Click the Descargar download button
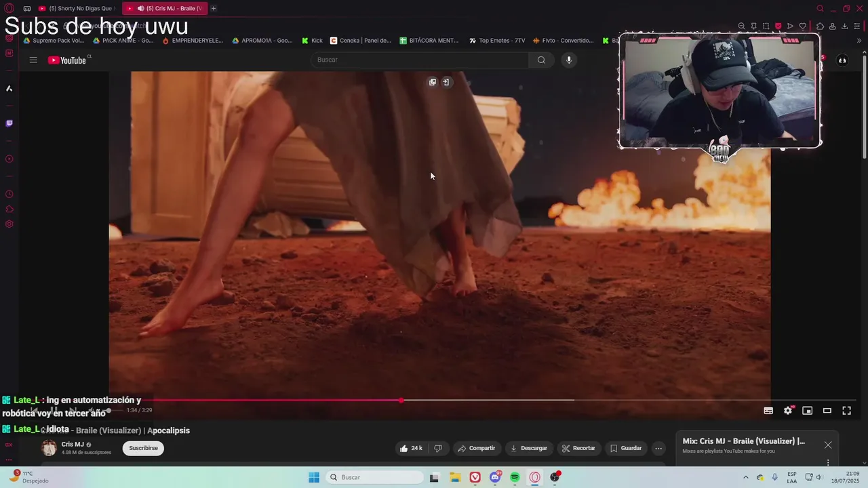The width and height of the screenshot is (868, 488). coord(529,448)
